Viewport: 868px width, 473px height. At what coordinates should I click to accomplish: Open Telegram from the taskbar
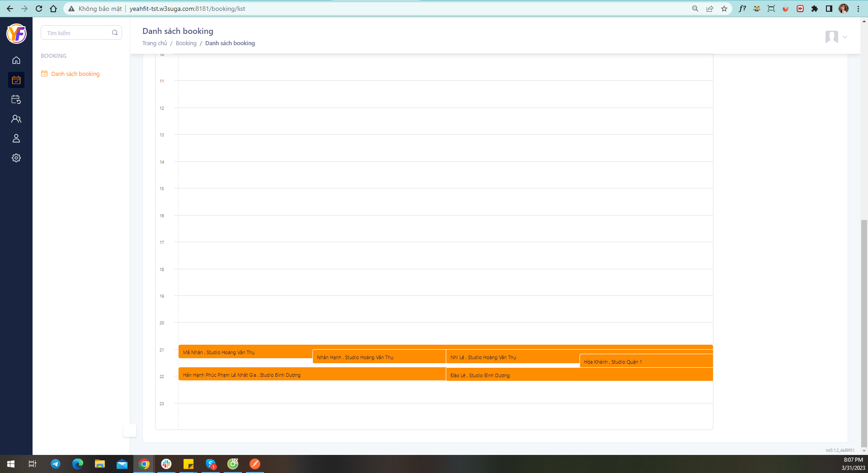coord(56,464)
